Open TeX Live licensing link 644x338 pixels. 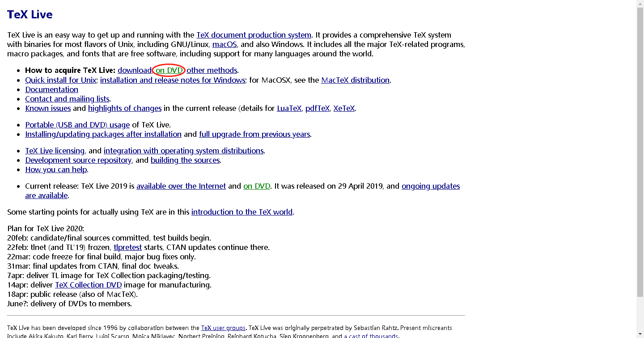click(x=55, y=151)
